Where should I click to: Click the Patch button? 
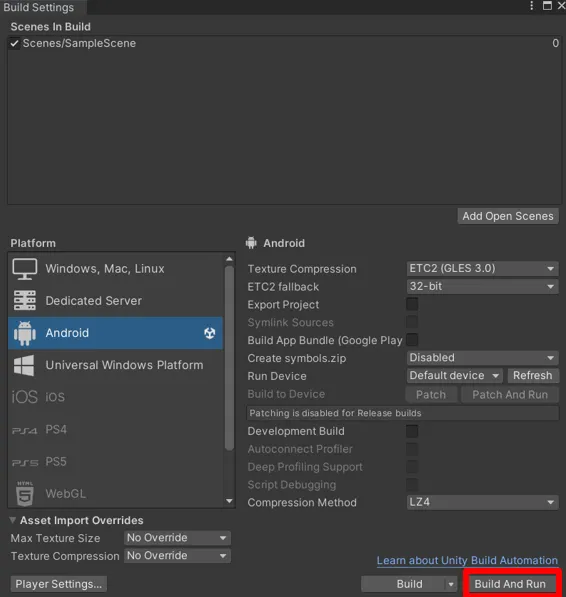pos(431,395)
